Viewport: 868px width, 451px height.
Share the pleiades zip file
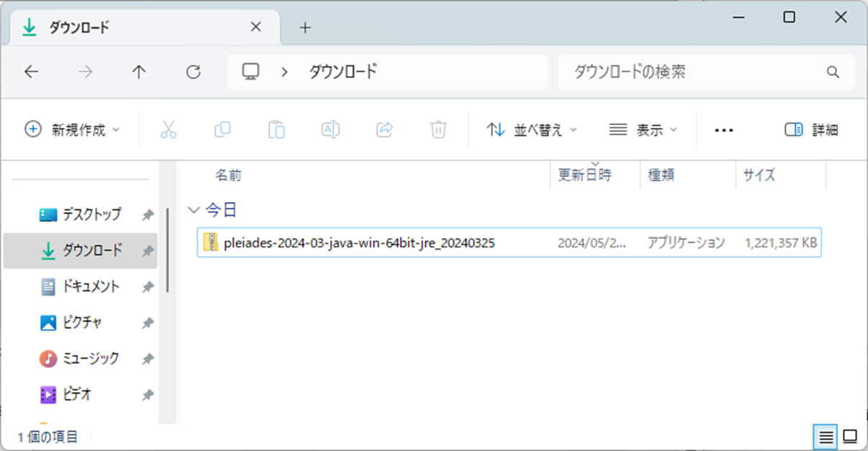pyautogui.click(x=384, y=129)
